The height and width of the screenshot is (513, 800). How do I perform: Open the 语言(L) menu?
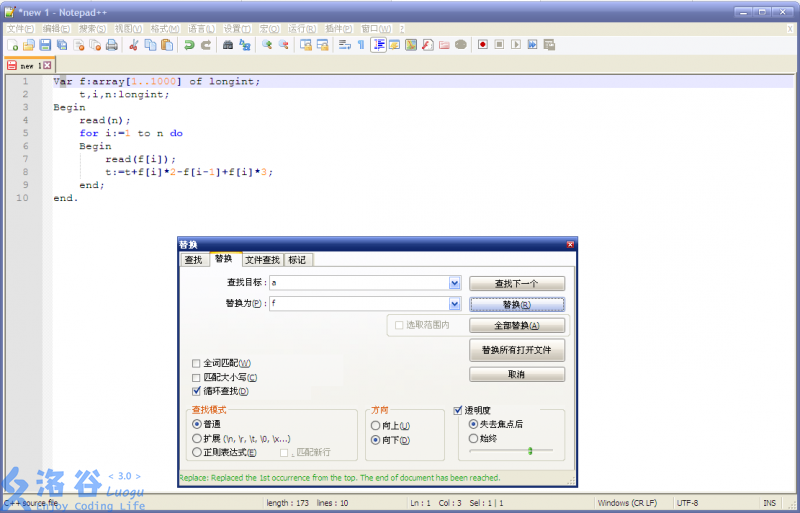[202, 29]
